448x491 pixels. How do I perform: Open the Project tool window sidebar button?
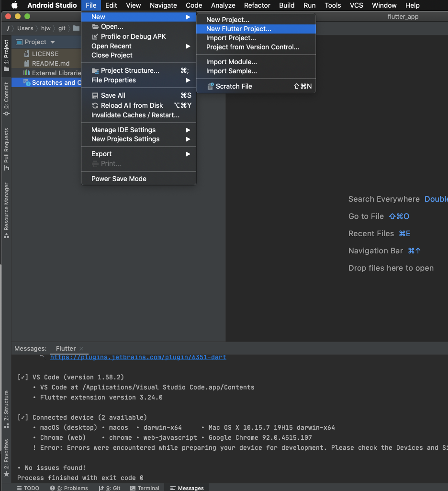6,55
